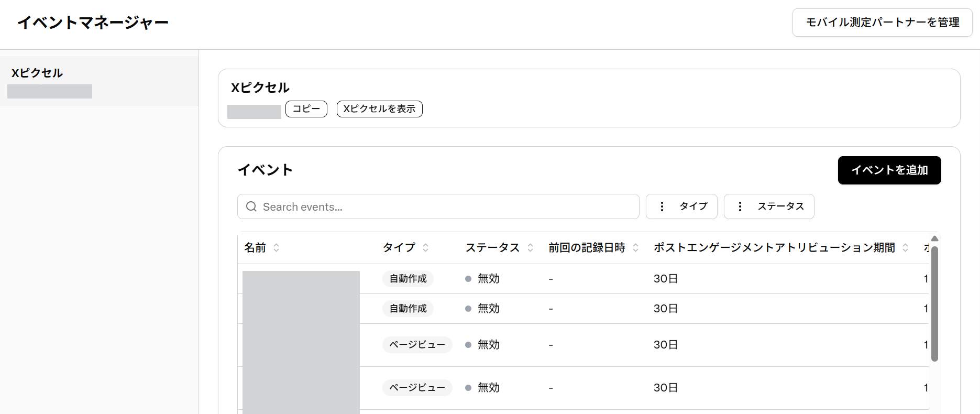Sort by ステータス column arrows
Screen dimensions: 980x414
coord(531,247)
